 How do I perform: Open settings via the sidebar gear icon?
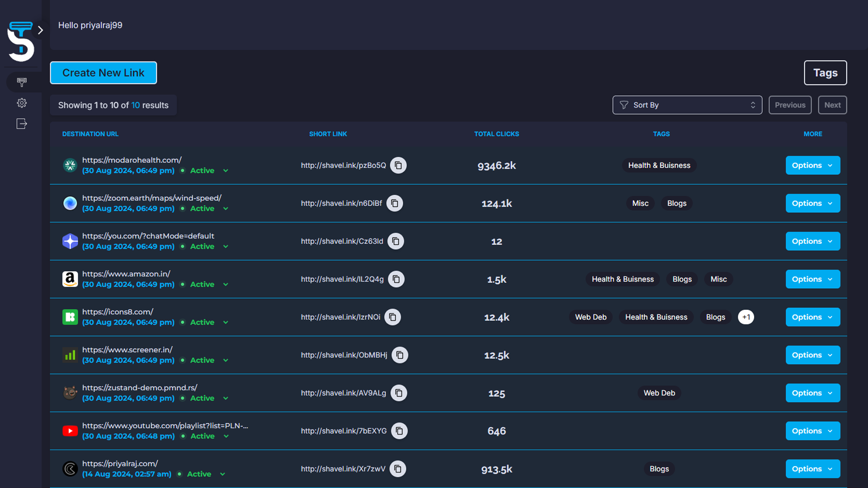(21, 103)
